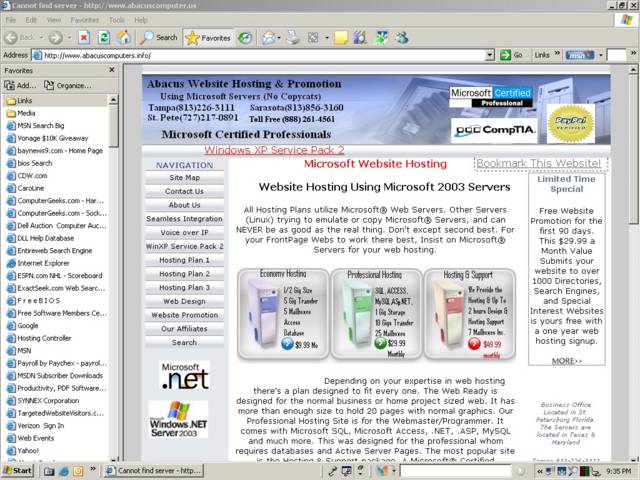Click the Professional Hosting plan image

pos(376,314)
